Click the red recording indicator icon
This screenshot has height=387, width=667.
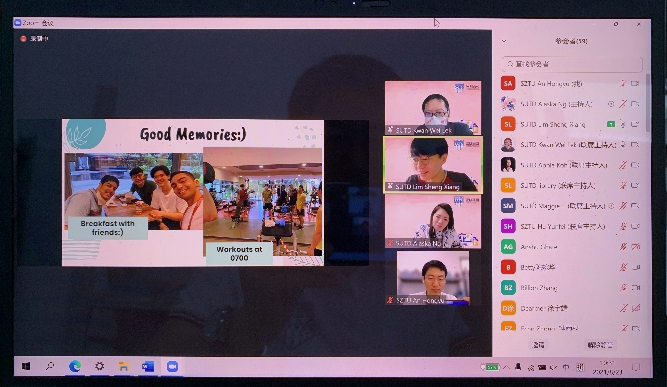(x=23, y=39)
